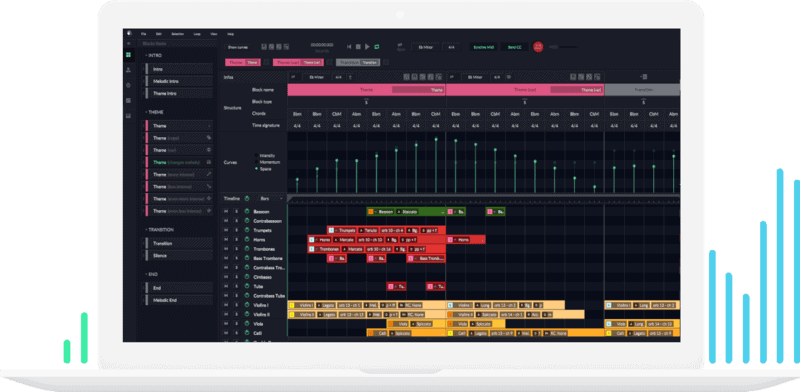This screenshot has width=800, height=392.
Task: Click the timecode display in the transport bar
Action: point(322,45)
